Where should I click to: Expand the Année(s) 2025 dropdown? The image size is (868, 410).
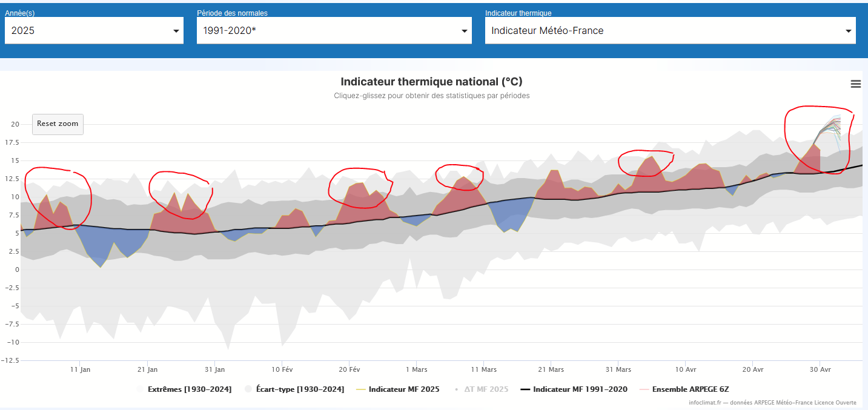pos(94,30)
